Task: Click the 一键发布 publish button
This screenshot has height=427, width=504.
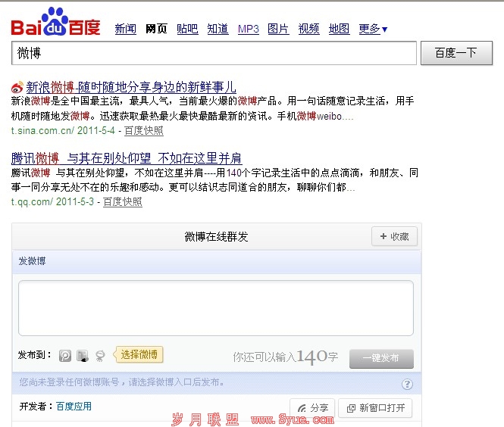Action: coord(381,358)
